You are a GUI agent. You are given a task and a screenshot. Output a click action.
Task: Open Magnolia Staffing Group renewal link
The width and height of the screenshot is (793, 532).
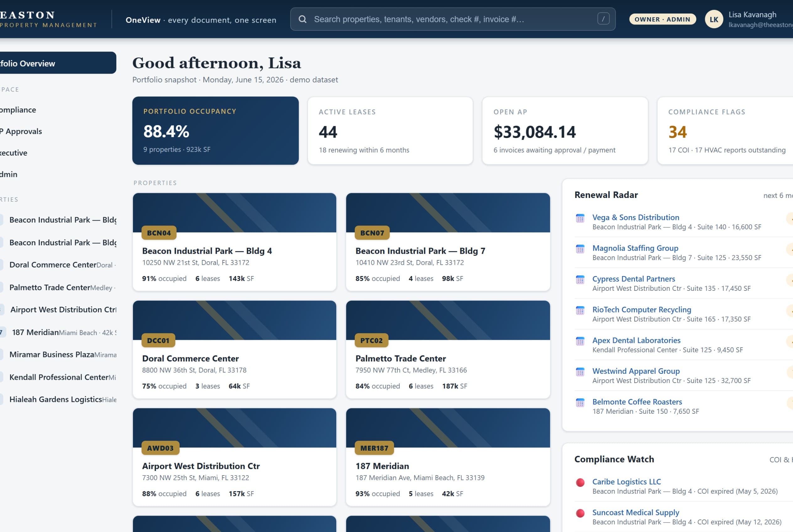click(x=635, y=248)
